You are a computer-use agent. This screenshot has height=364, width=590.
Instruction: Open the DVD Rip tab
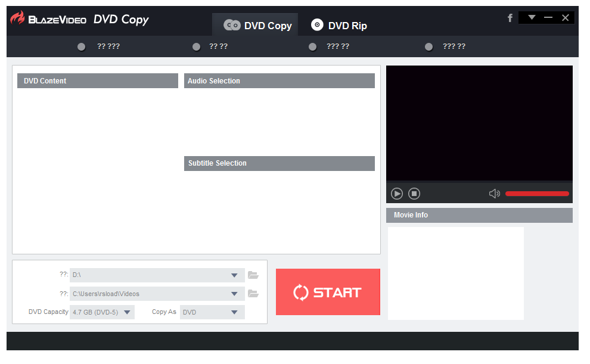(339, 25)
